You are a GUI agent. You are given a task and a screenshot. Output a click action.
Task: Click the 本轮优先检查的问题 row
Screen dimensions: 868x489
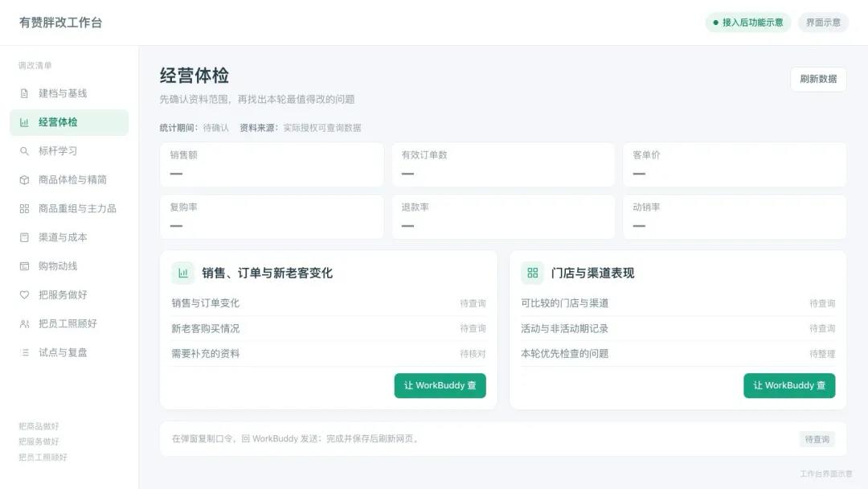click(678, 353)
